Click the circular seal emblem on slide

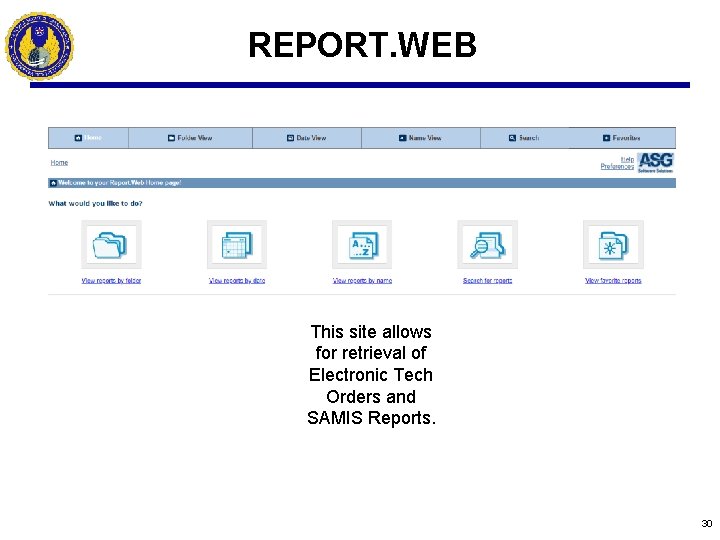point(39,46)
